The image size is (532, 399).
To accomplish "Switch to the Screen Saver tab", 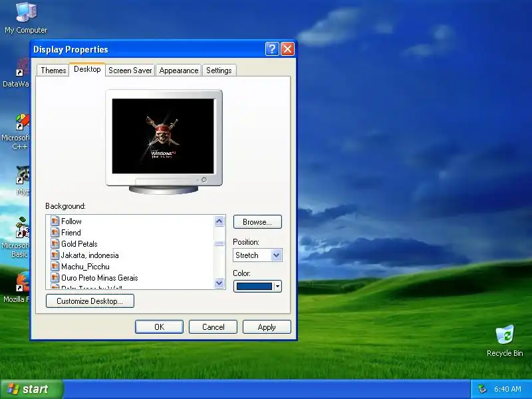I will 130,70.
